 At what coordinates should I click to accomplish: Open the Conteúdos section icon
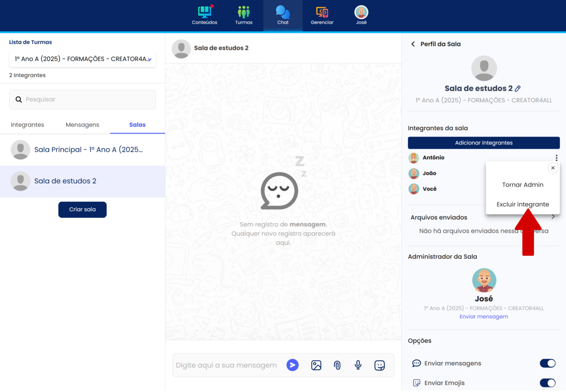(204, 12)
